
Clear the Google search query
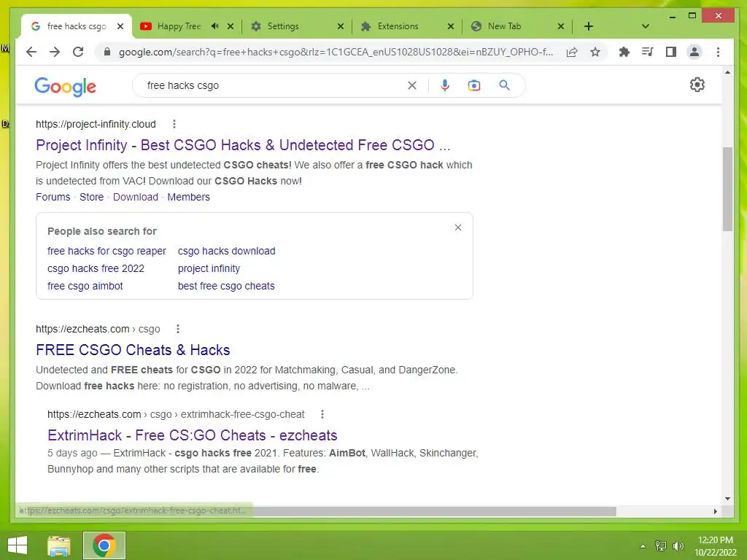point(412,85)
